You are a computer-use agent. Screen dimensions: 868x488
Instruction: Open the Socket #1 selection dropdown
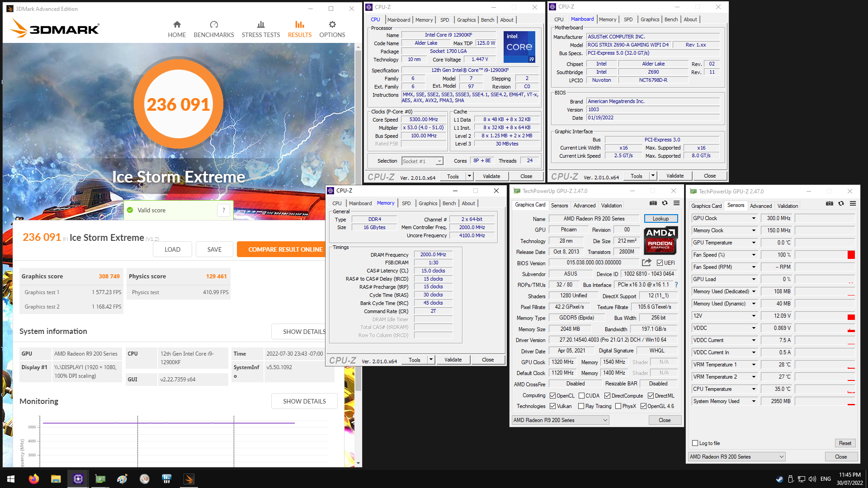point(422,161)
